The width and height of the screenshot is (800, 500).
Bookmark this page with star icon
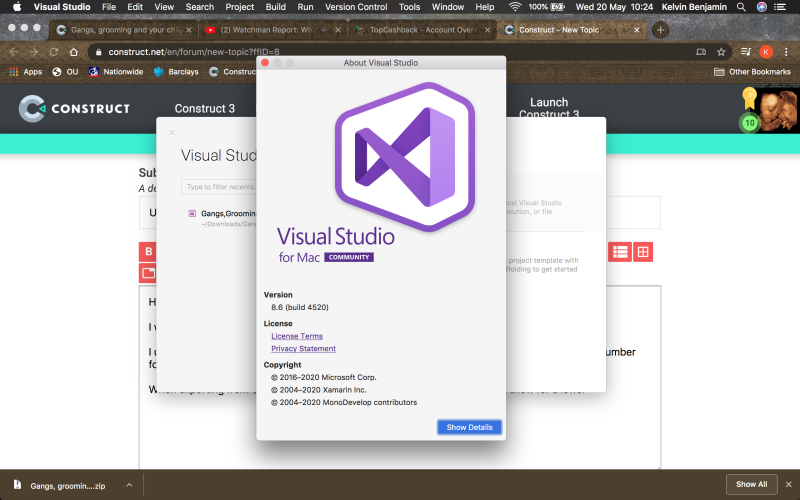point(721,52)
